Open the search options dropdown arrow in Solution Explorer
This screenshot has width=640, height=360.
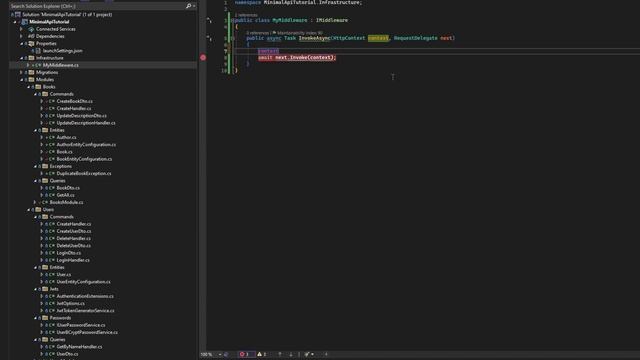click(x=194, y=6)
